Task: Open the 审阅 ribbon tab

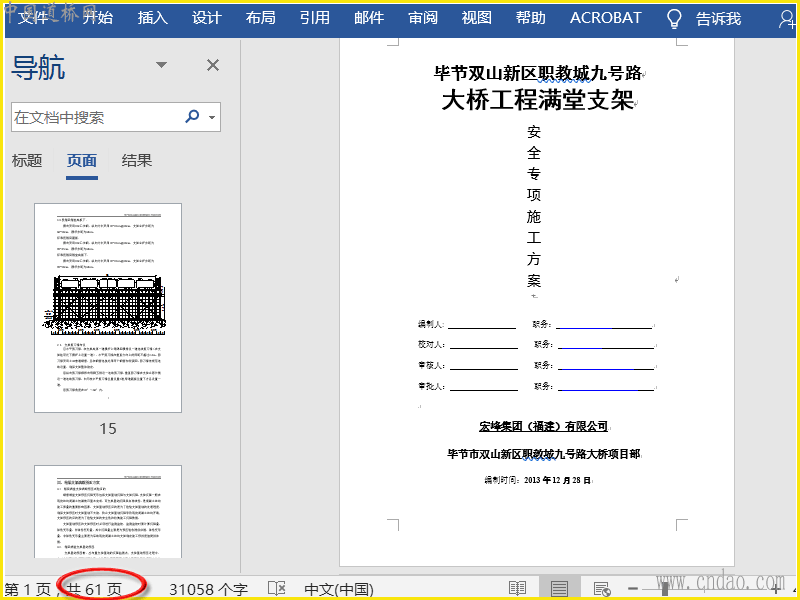Action: [x=423, y=18]
